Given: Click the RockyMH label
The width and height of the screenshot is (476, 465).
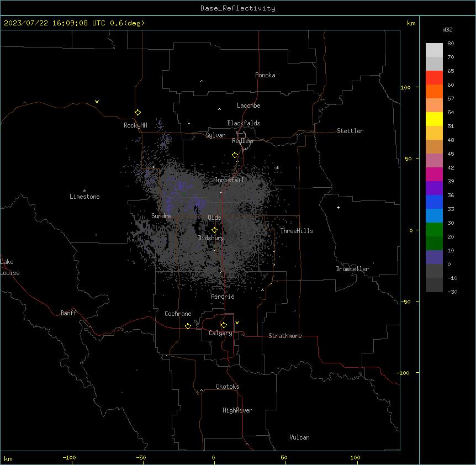Looking at the screenshot, I should [135, 125].
